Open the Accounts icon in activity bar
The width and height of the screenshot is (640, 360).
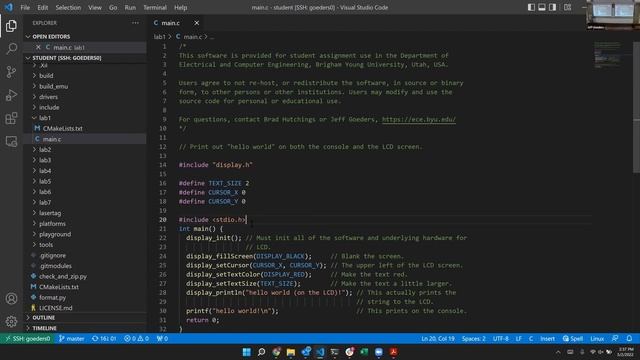click(11, 299)
